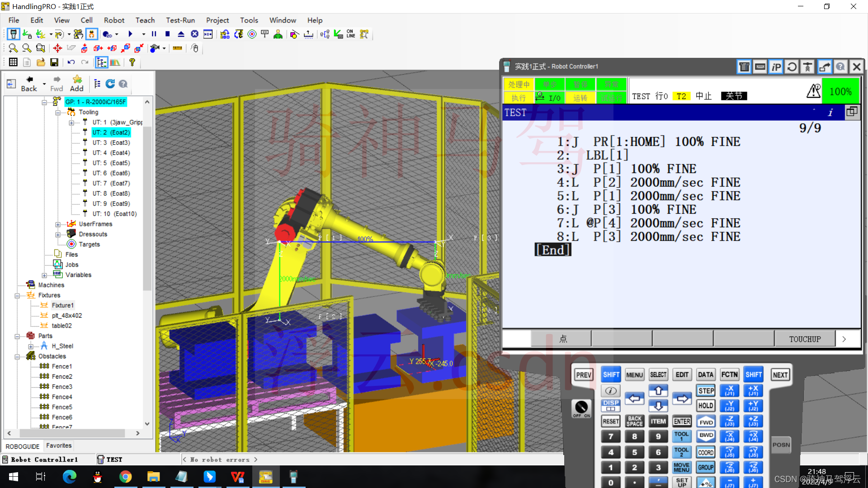This screenshot has width=868, height=488.
Task: Click the zoom window magnifier icon
Action: tap(41, 48)
